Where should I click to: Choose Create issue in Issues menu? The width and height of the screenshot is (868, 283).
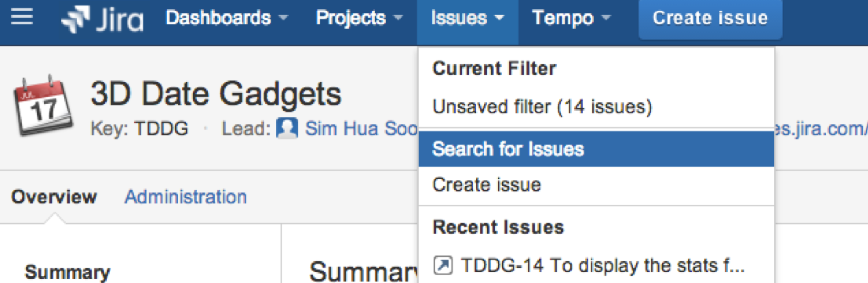click(x=487, y=185)
